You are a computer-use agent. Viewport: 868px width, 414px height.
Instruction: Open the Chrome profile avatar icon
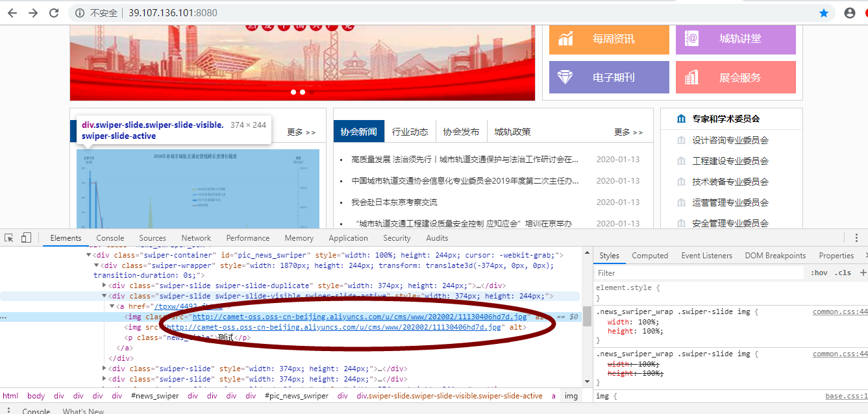[849, 13]
